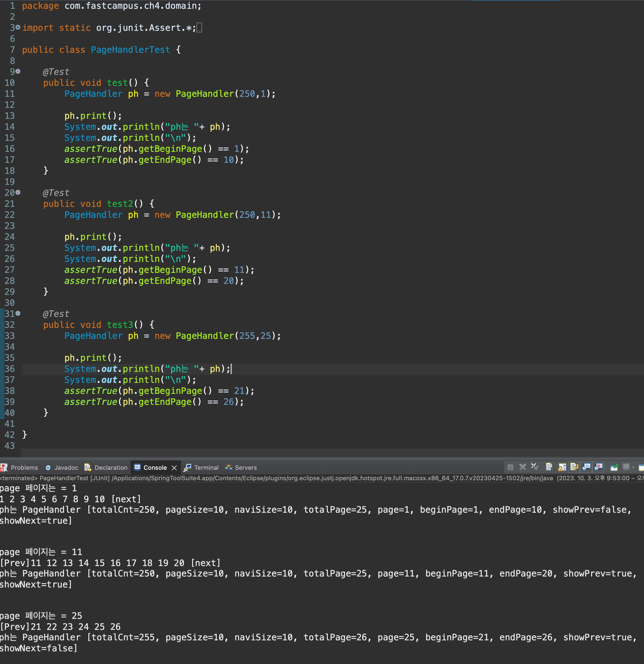644x664 pixels.
Task: Collapse test3() method at line 31
Action: [18, 313]
